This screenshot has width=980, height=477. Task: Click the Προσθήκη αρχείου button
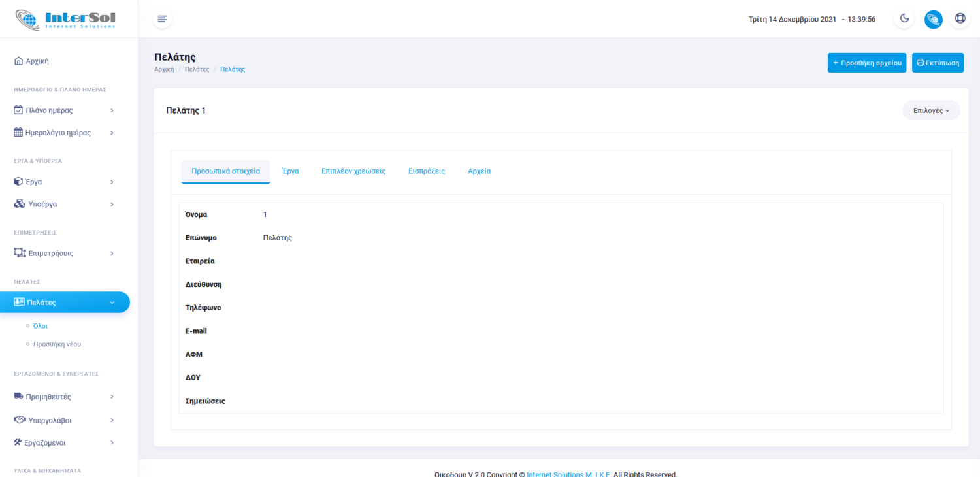click(866, 63)
